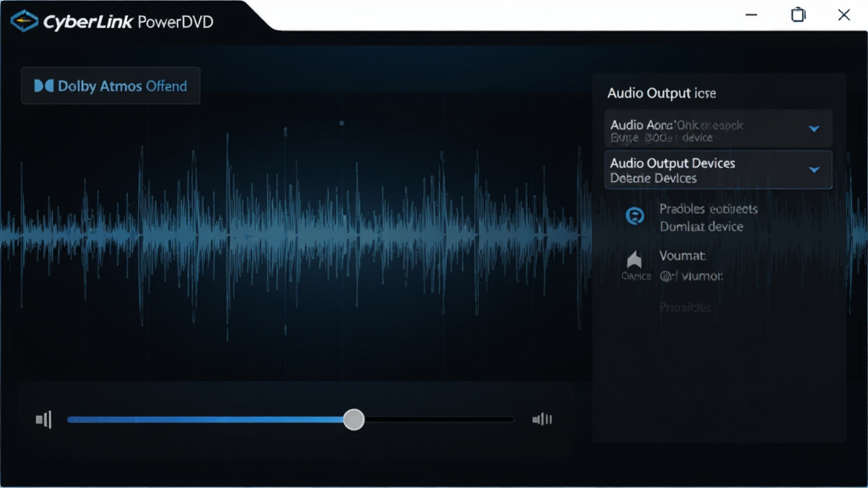
Task: Expand the Audio Output Devices dropdown arrow
Action: click(814, 169)
